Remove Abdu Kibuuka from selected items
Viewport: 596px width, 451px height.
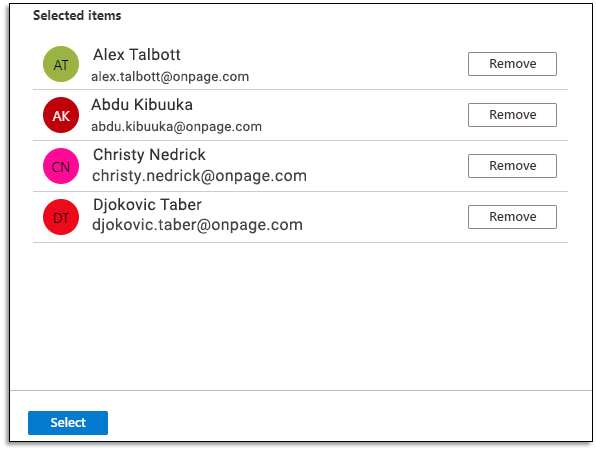(512, 115)
